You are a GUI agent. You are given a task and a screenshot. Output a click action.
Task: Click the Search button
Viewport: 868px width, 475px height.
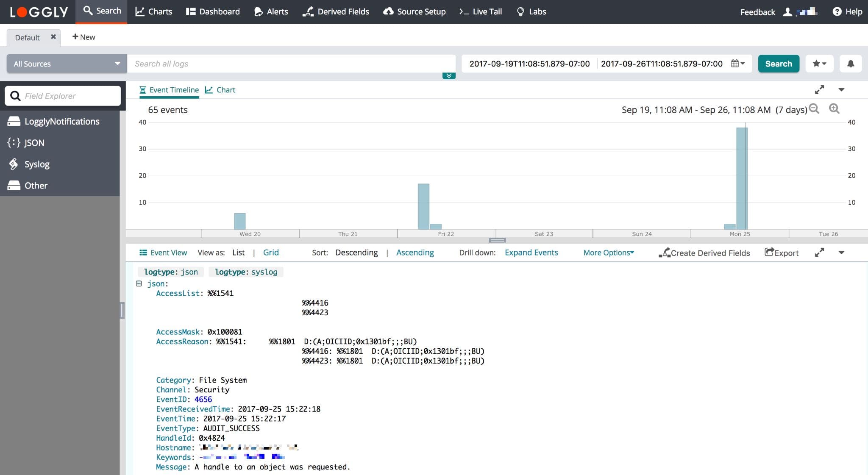click(x=778, y=64)
